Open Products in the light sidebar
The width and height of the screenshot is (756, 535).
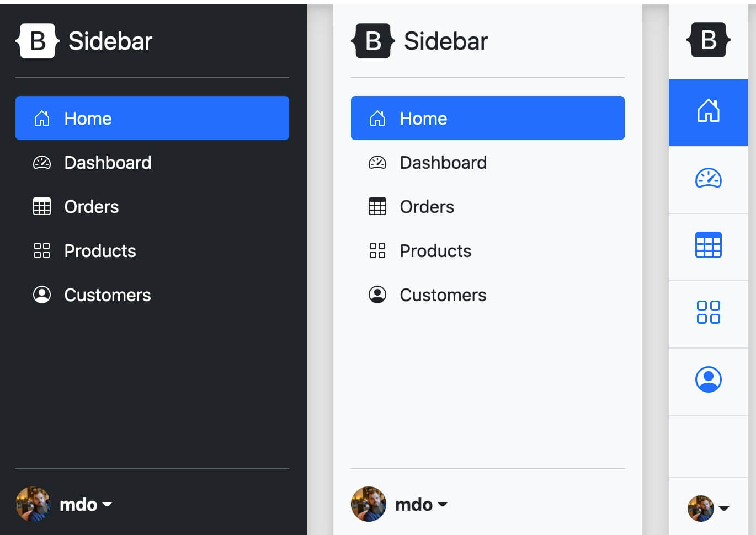pyautogui.click(x=435, y=251)
